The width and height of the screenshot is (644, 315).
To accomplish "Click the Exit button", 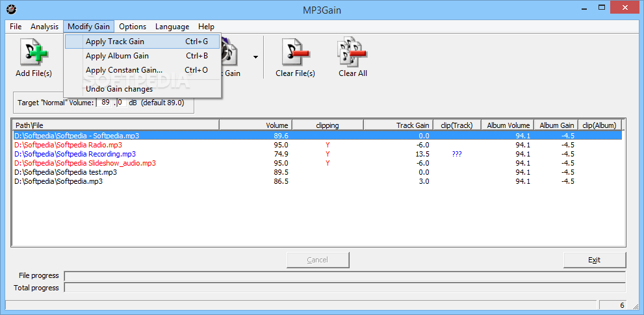I will click(x=595, y=260).
